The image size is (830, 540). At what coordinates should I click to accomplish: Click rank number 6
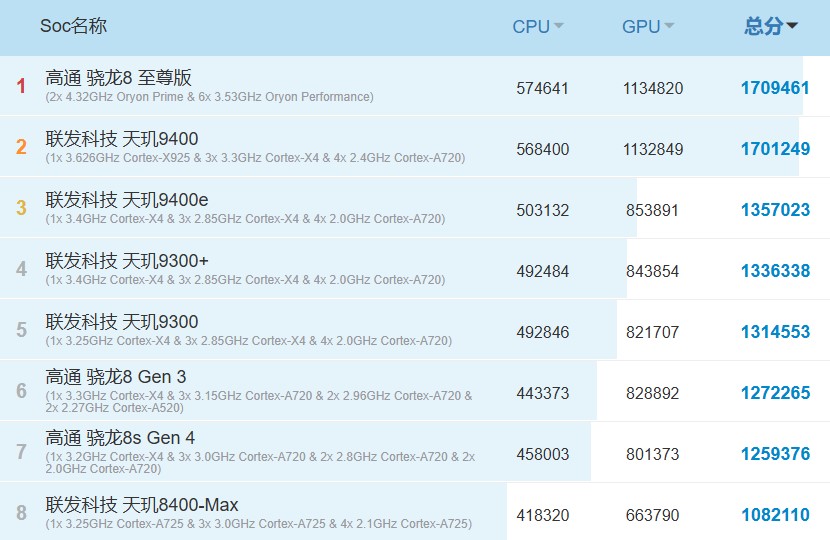coord(21,391)
